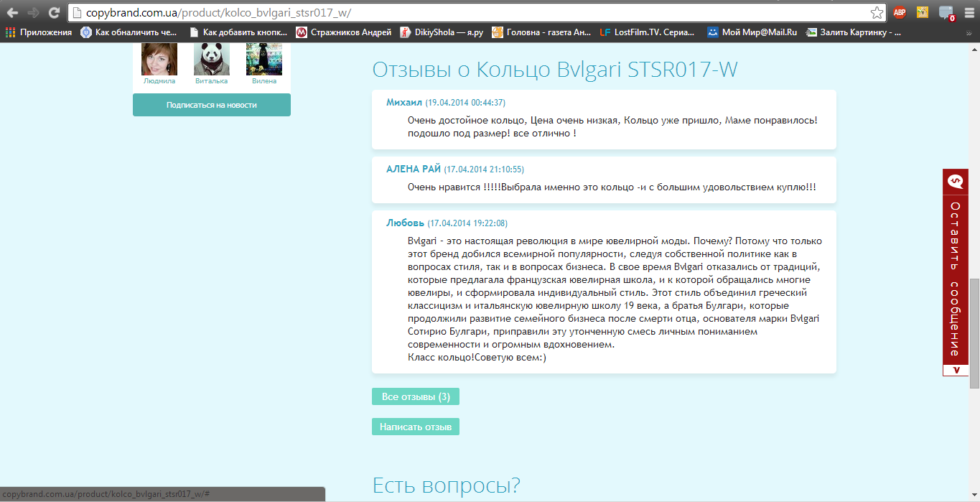Click the scrollbar up arrow
This screenshot has width=980, height=502.
click(x=974, y=47)
